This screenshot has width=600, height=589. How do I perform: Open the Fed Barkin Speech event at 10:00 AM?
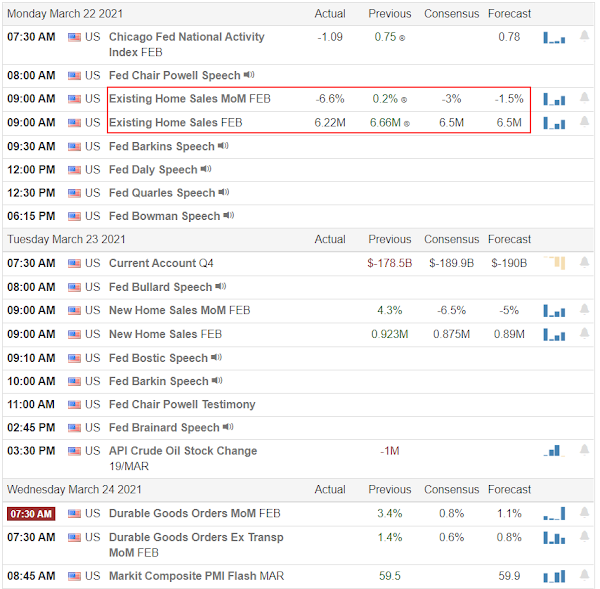coord(158,381)
